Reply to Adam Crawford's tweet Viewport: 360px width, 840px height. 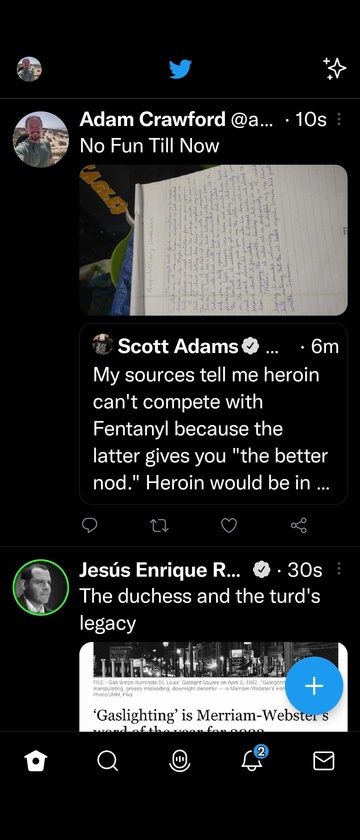89,526
